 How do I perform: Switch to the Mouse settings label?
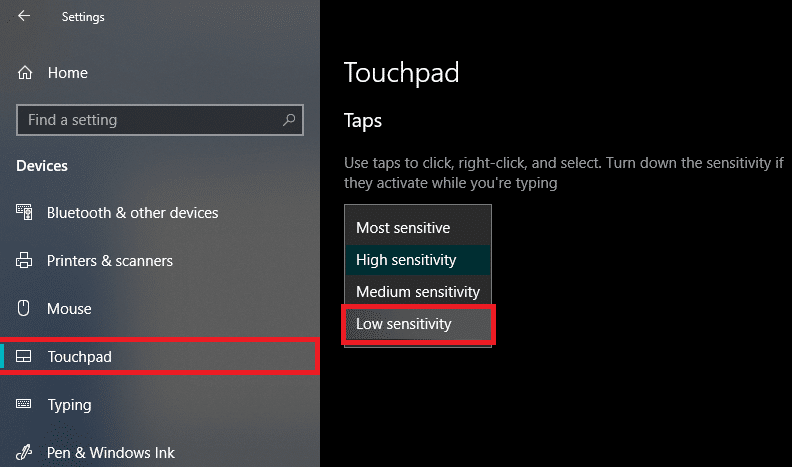(x=69, y=309)
